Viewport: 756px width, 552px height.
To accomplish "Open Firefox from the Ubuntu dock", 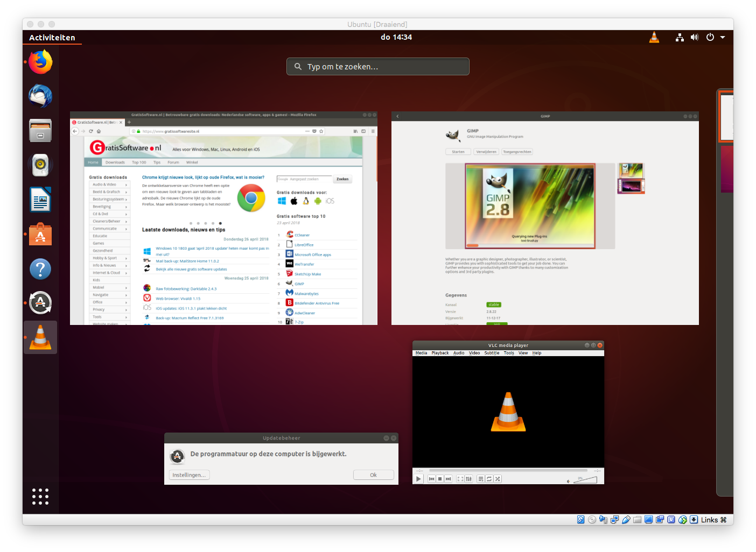I will coord(40,62).
